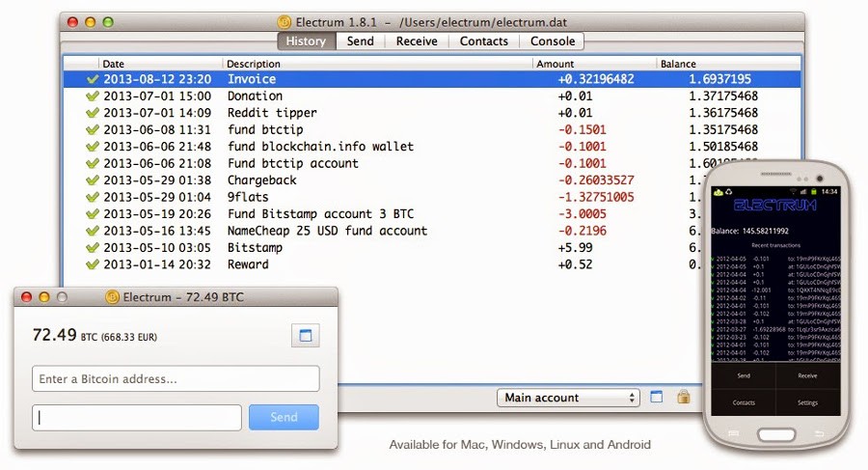Click the Date column header

pyautogui.click(x=160, y=63)
